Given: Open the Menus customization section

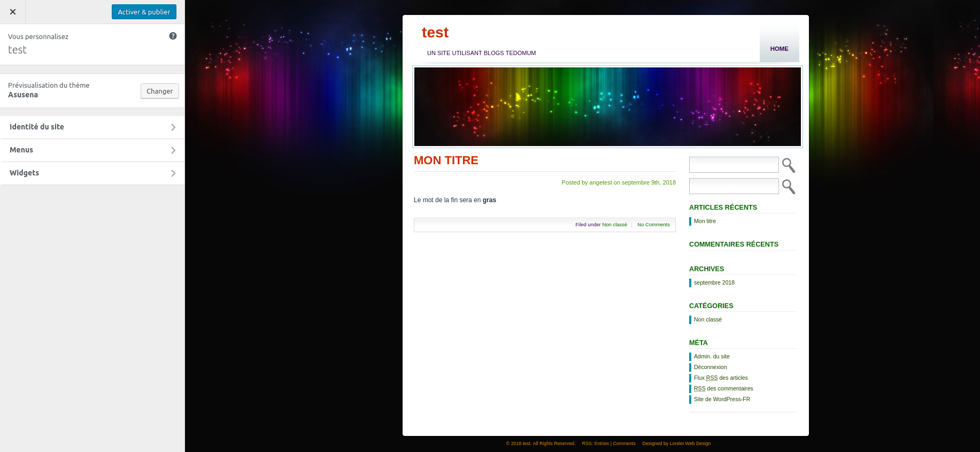Looking at the screenshot, I should pyautogui.click(x=92, y=150).
